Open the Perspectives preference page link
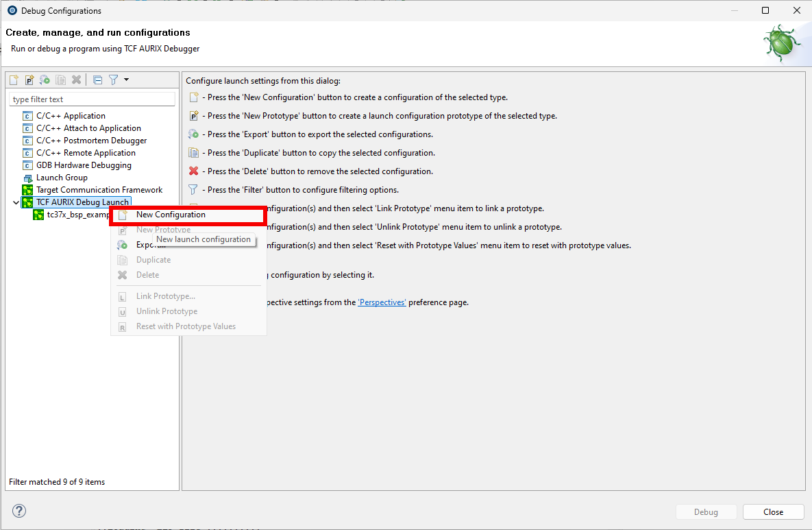Viewport: 812px width, 530px height. [x=382, y=302]
